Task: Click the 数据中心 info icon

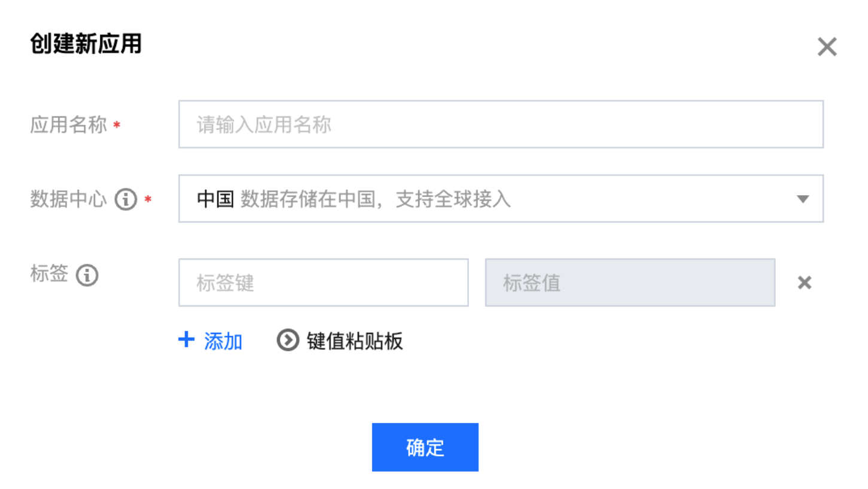Action: point(126,199)
